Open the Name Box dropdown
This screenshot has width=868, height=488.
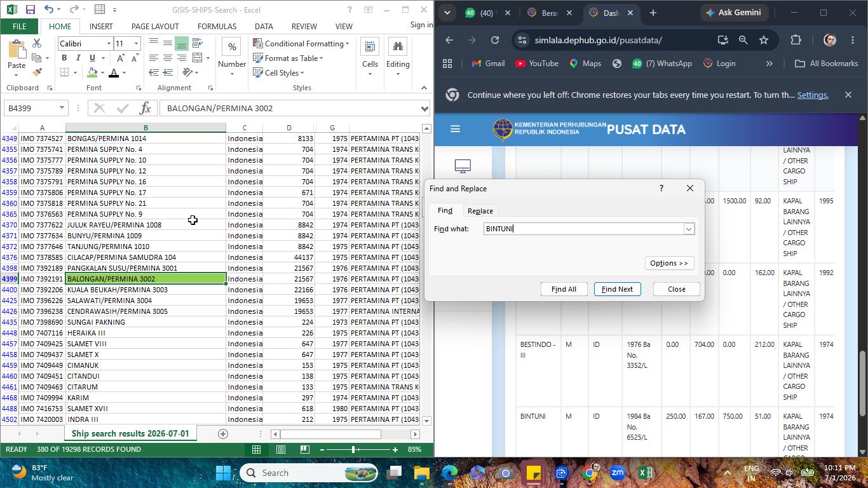pos(62,108)
